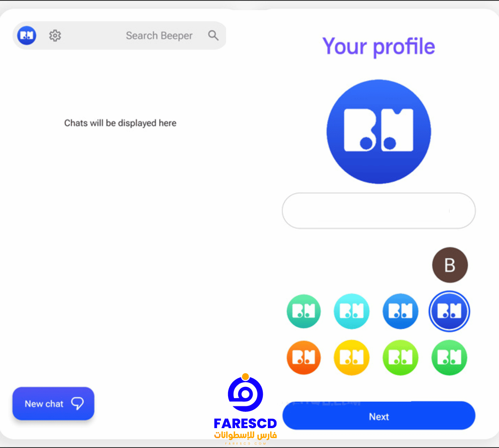Continue with the Next button
This screenshot has width=499, height=448.
click(379, 416)
